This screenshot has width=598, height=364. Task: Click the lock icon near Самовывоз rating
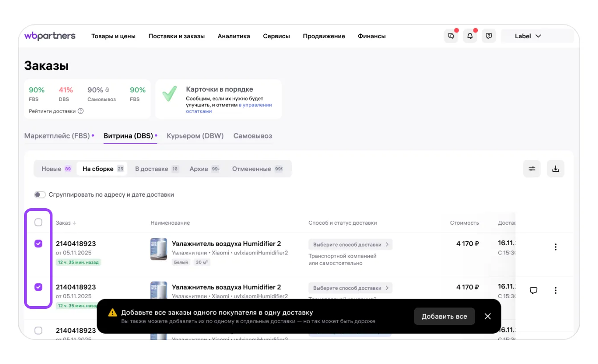pyautogui.click(x=107, y=90)
